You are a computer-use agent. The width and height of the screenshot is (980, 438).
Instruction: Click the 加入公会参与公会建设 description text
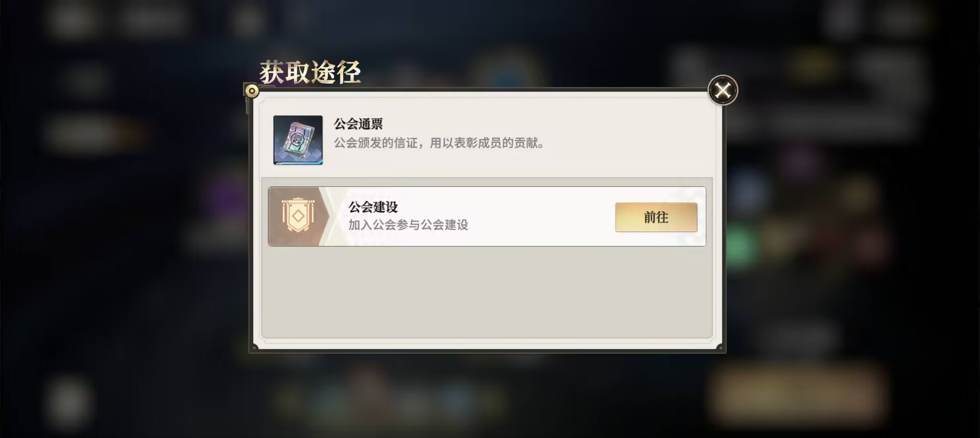pyautogui.click(x=408, y=225)
